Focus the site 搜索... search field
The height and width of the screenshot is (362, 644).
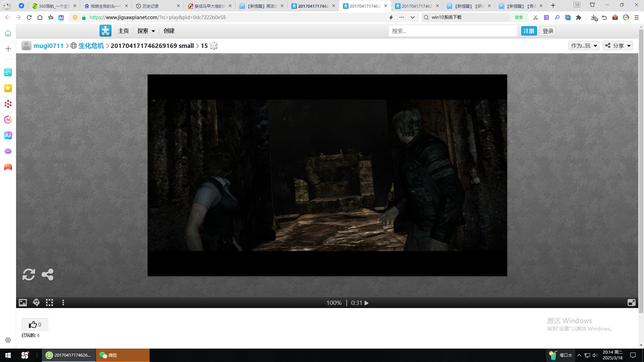[x=453, y=31]
